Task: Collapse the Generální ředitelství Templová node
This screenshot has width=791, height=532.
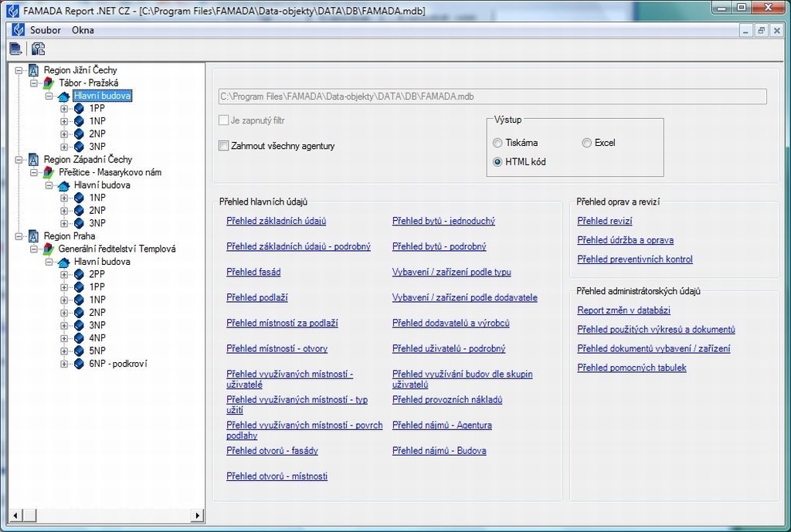Action: tap(34, 249)
